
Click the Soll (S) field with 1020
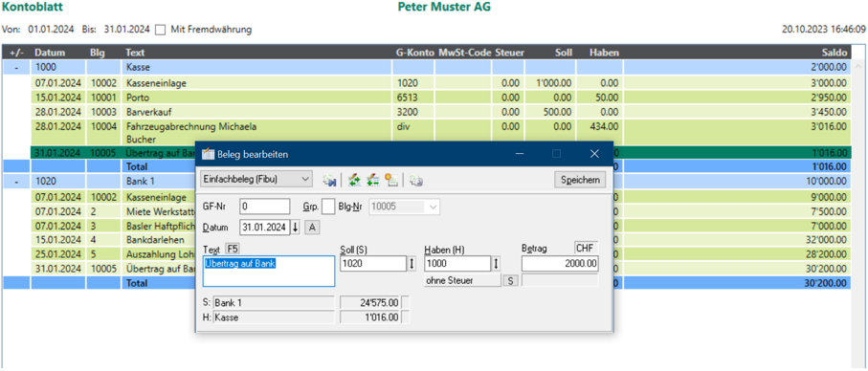pos(373,264)
